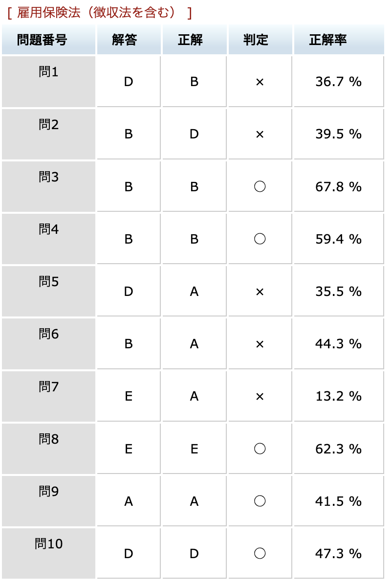
Task: Select the 問6 row label
Action: [48, 335]
